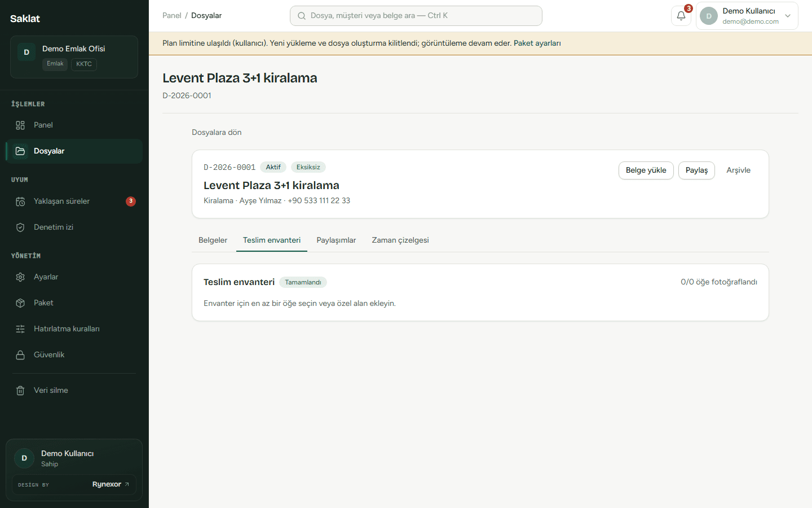812x508 pixels.
Task: Open Yaklaşan süreler calendar icon
Action: coord(20,202)
